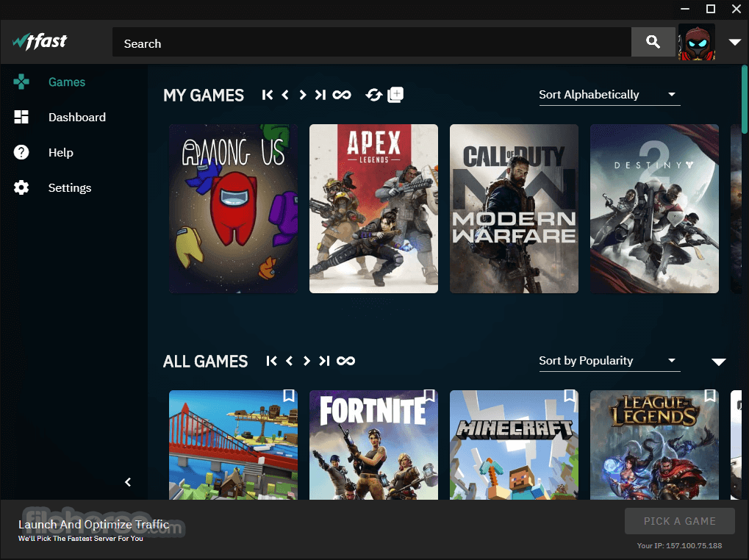Toggle infinite scroll for All Games
This screenshot has height=560, width=749.
coord(346,361)
